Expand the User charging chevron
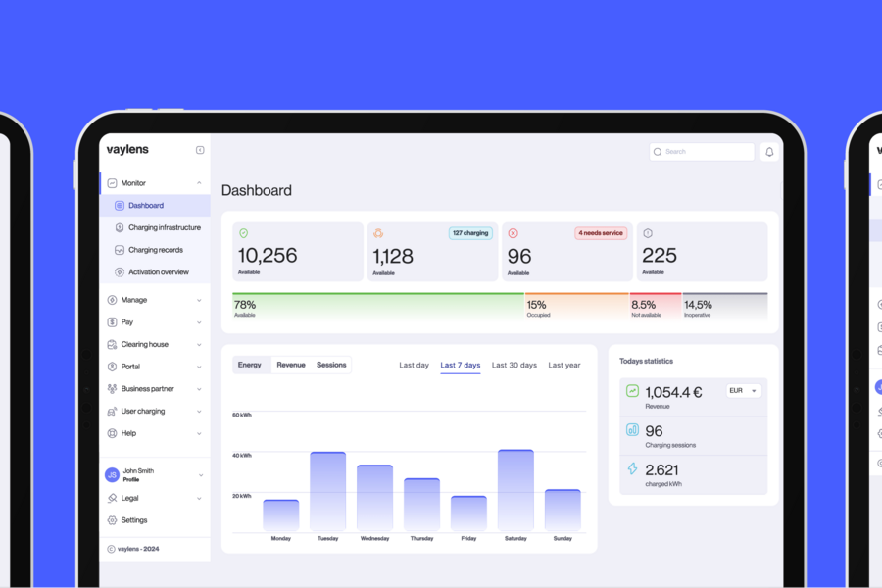 pos(199,412)
